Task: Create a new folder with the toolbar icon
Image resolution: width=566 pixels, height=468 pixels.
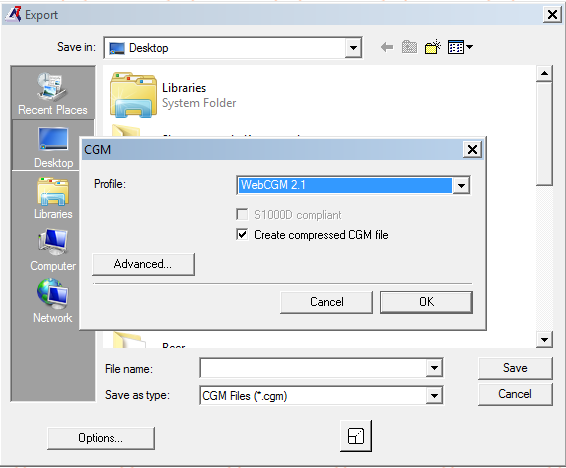Action: pyautogui.click(x=433, y=47)
